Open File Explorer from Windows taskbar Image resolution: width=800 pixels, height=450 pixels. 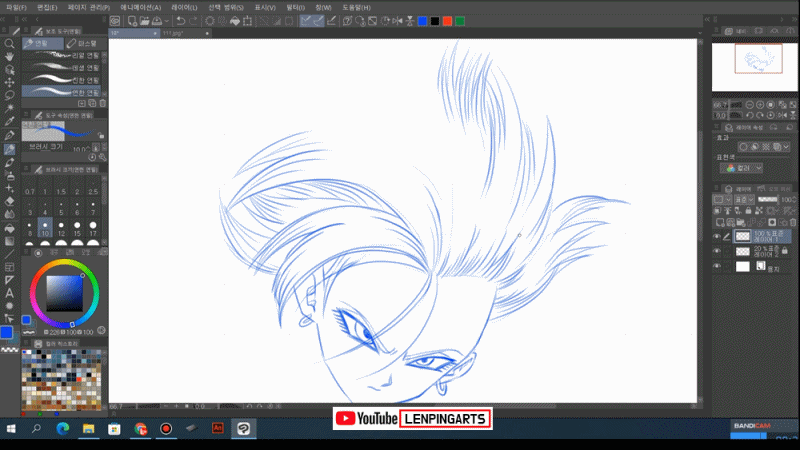click(x=89, y=429)
